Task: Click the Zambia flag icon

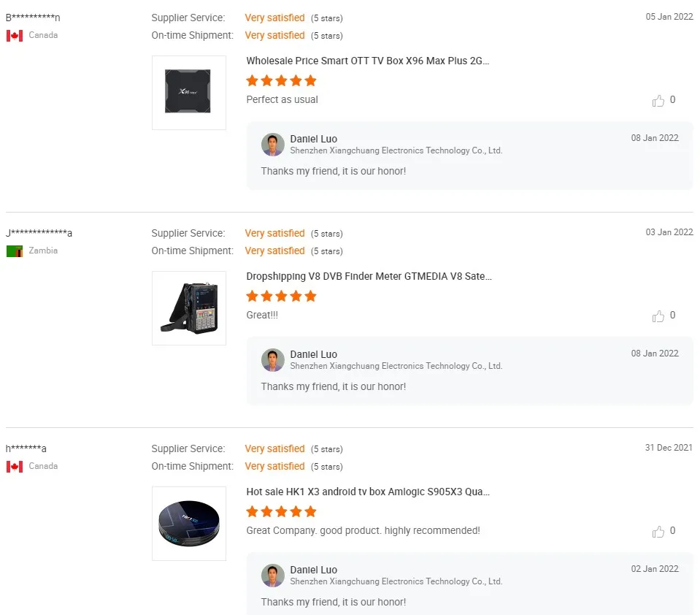Action: point(15,251)
